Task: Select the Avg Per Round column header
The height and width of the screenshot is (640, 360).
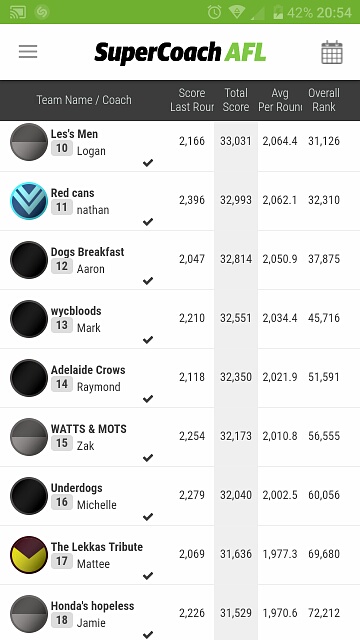Action: pyautogui.click(x=280, y=100)
